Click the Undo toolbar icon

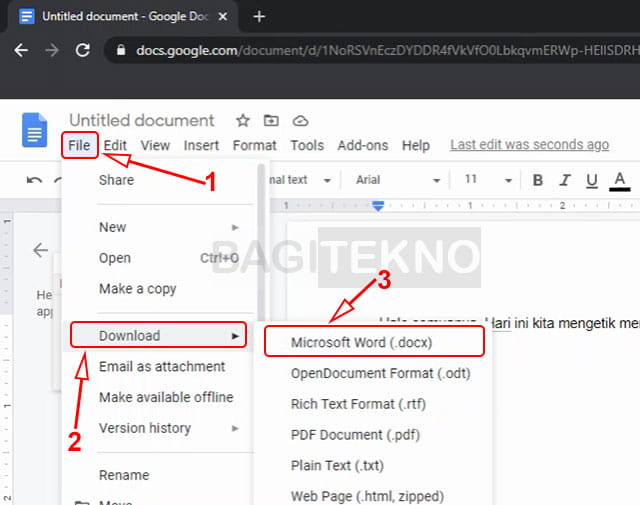click(34, 180)
